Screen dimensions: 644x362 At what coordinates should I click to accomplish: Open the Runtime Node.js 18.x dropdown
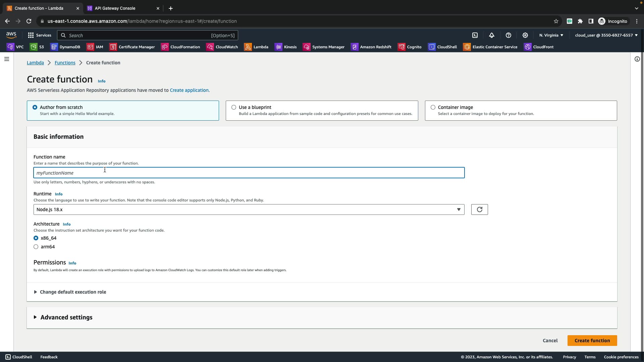pyautogui.click(x=249, y=209)
